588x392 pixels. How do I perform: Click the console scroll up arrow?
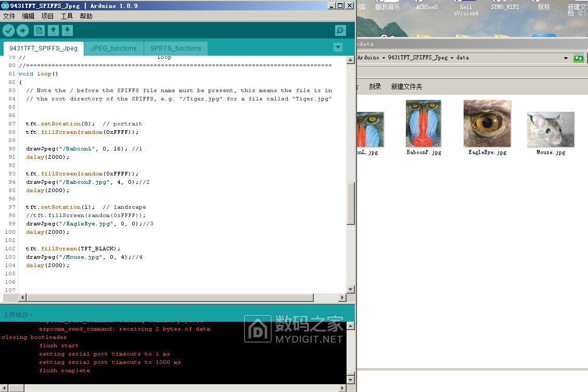tap(351, 325)
